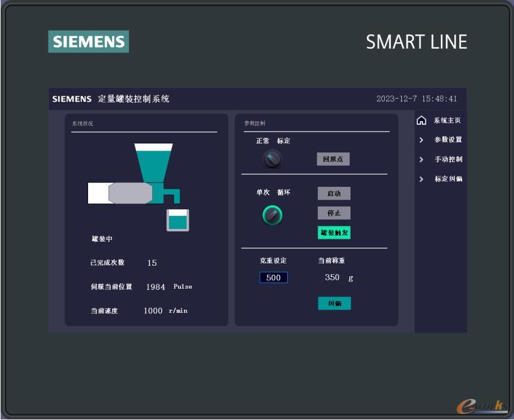Click the green SIEMENS bezel logo
Viewport: 514px width, 420px height.
point(89,42)
